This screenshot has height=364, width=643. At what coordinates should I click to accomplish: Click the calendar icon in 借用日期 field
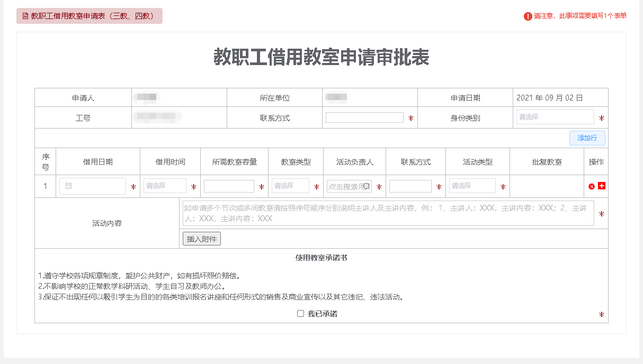(x=68, y=186)
